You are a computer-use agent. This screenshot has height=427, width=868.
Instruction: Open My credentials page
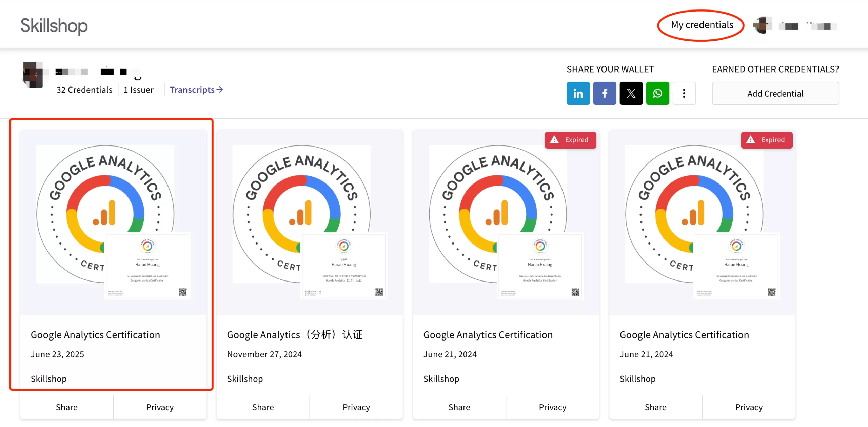click(x=702, y=25)
